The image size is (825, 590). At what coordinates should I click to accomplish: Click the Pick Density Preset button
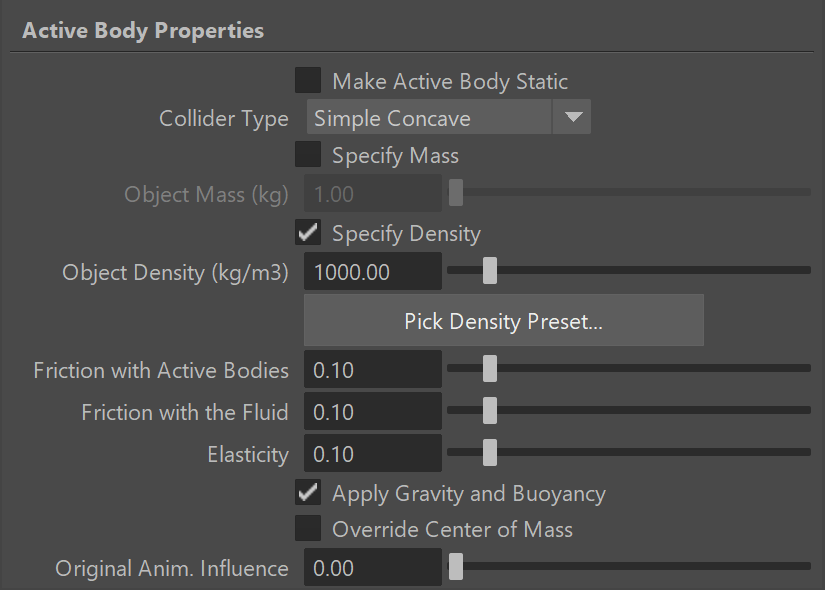coord(504,321)
